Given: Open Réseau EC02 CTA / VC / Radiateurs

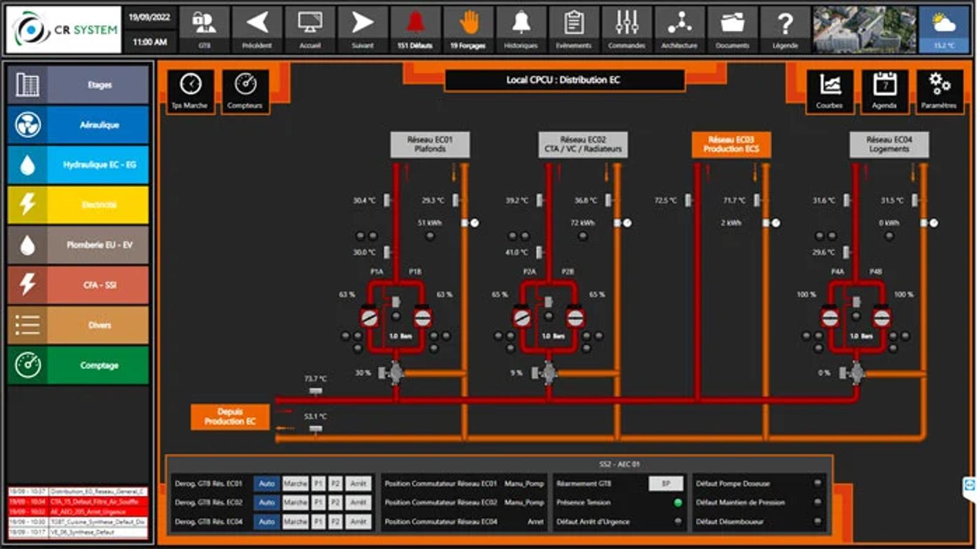Looking at the screenshot, I should pyautogui.click(x=582, y=145).
